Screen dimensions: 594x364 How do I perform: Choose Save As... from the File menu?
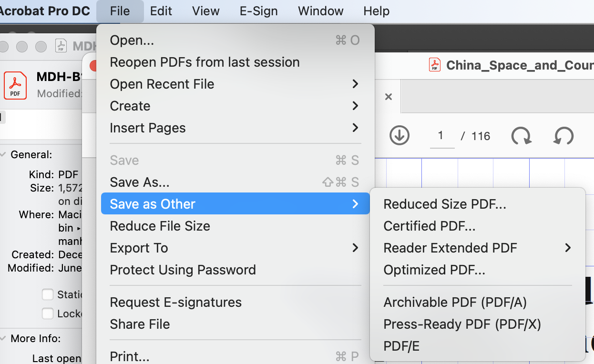(139, 182)
